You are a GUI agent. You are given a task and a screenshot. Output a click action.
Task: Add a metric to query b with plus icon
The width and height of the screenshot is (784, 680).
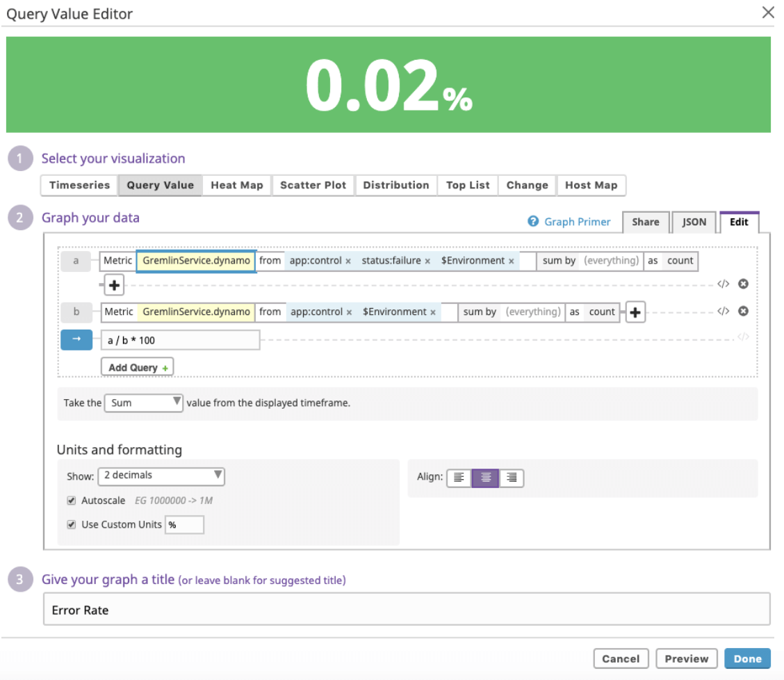(634, 311)
